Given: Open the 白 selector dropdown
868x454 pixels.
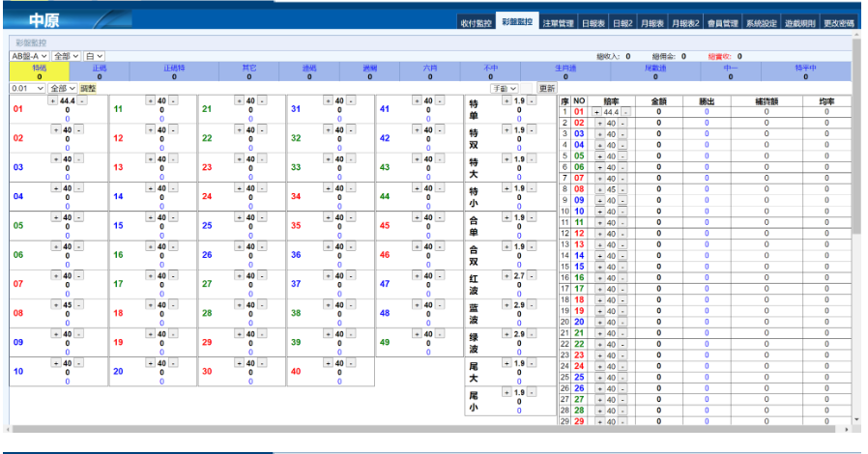Looking at the screenshot, I should pos(94,56).
